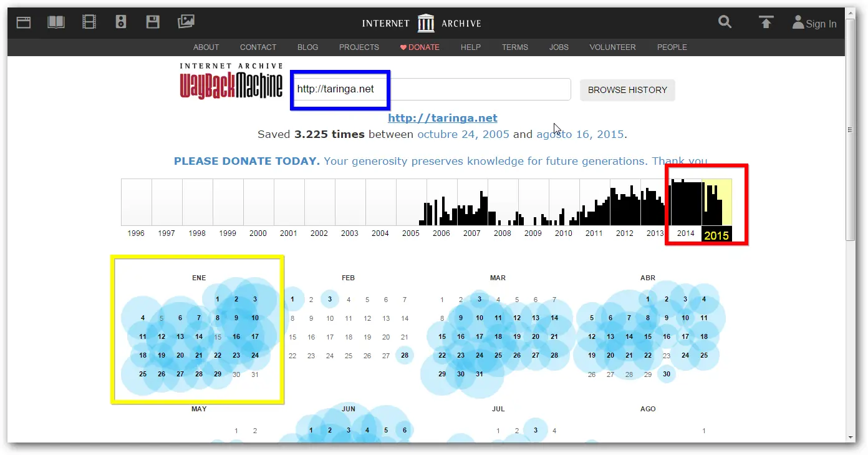Open the JOBS menu item

click(559, 47)
